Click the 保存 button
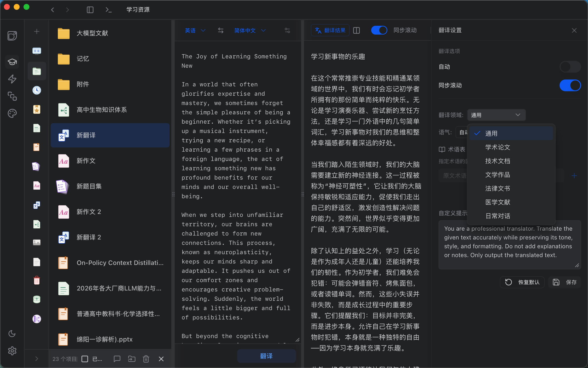The height and width of the screenshot is (368, 588). pyautogui.click(x=564, y=282)
